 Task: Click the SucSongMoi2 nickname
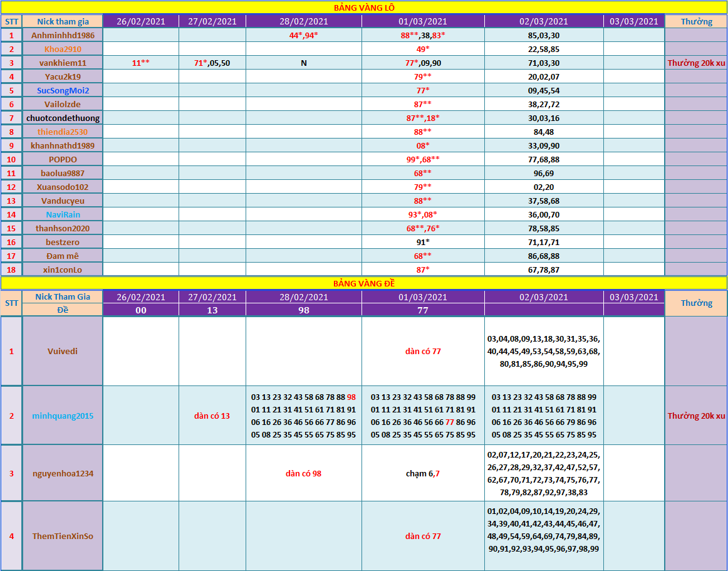(63, 90)
